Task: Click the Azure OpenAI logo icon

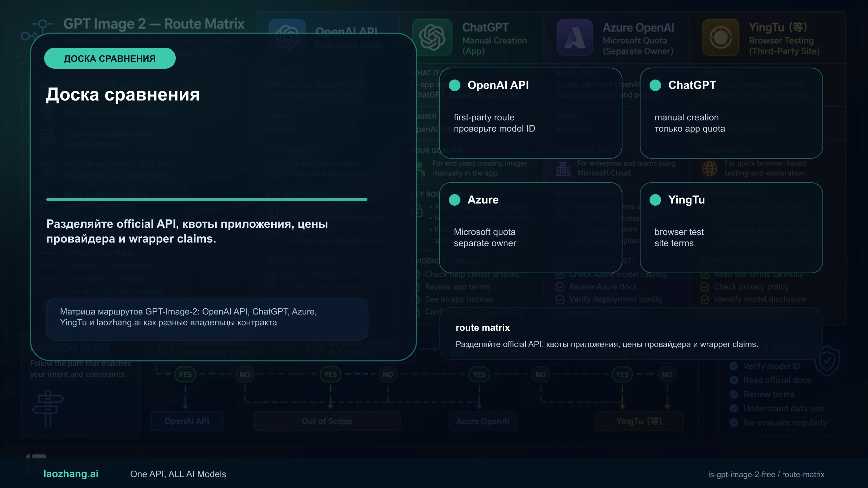Action: point(575,37)
